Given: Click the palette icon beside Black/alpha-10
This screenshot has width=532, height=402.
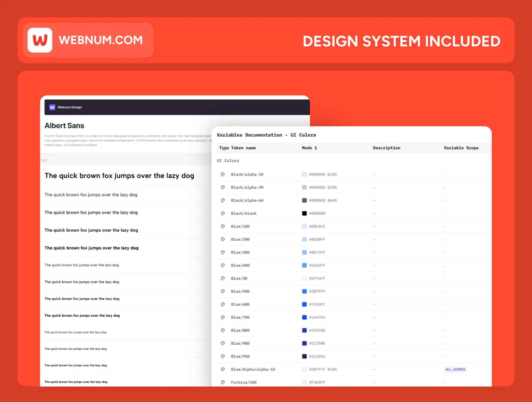Looking at the screenshot, I should pos(223,174).
